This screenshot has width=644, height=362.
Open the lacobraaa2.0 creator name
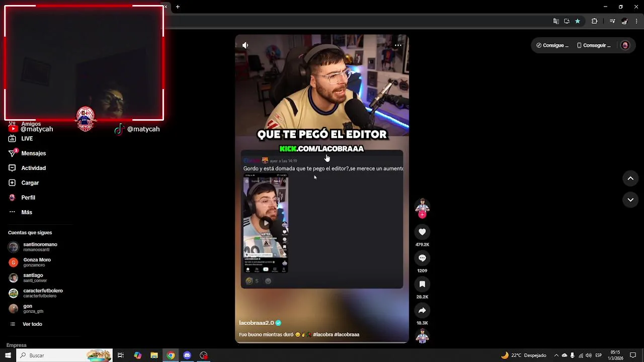pyautogui.click(x=257, y=323)
